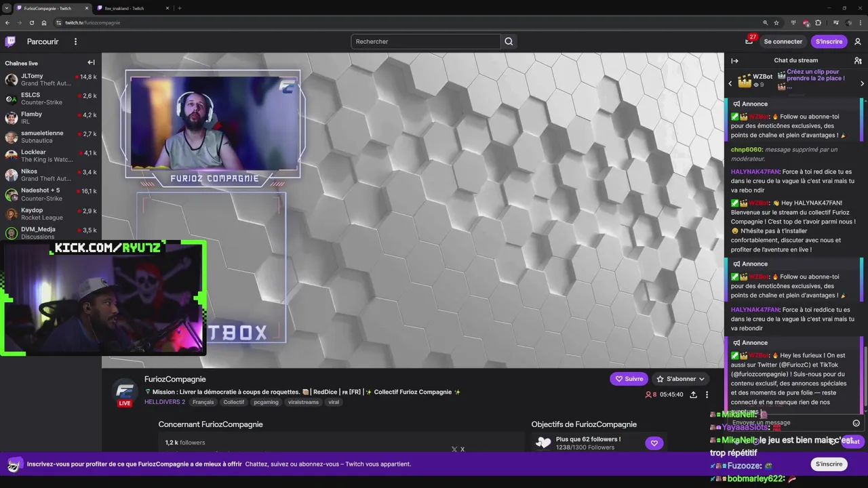Open more options beside share icon
Viewport: 868px width, 488px height.
click(707, 394)
